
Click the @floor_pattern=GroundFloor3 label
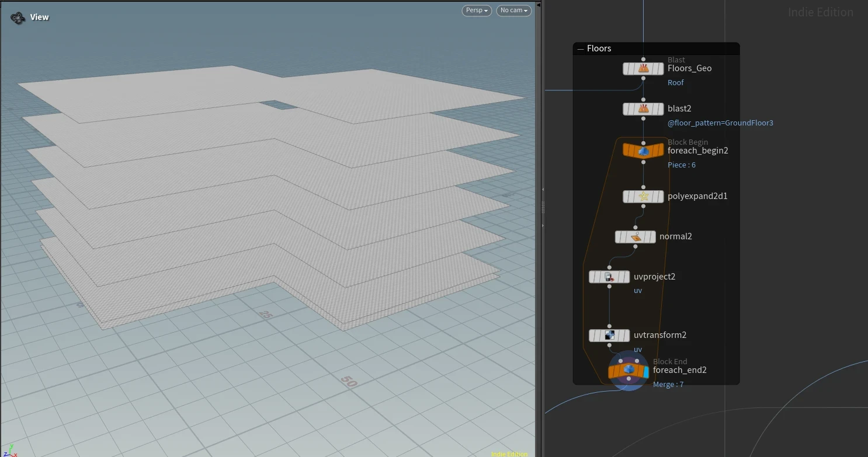coord(720,123)
